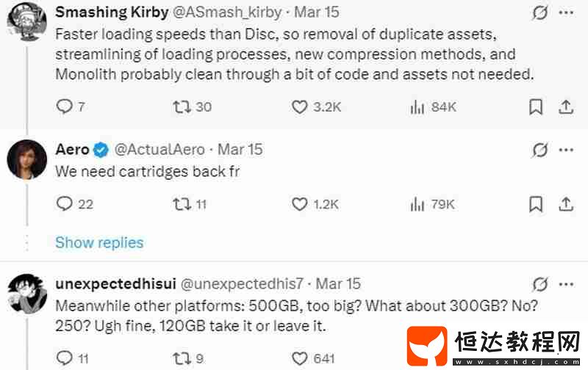Open more options on Smashing Kirby's tweet

pos(566,12)
